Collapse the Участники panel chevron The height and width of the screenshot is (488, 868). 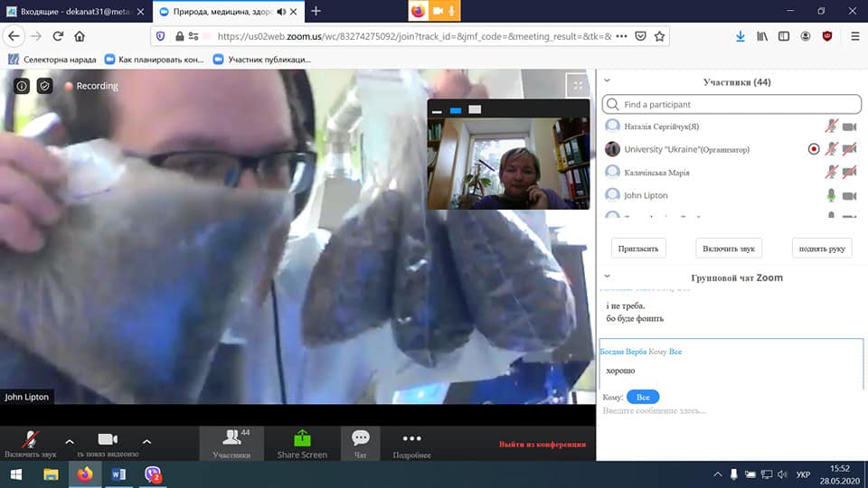(608, 81)
